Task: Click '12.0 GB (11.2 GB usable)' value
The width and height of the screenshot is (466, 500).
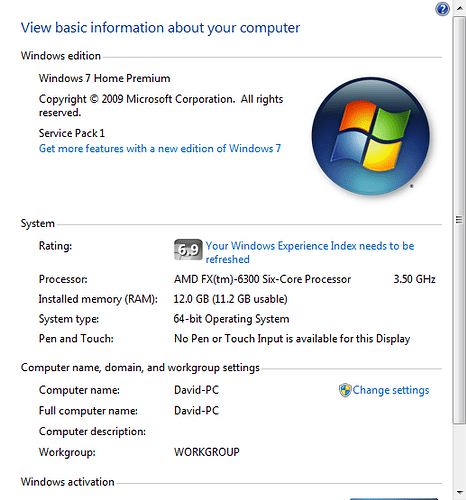Action: pyautogui.click(x=230, y=299)
